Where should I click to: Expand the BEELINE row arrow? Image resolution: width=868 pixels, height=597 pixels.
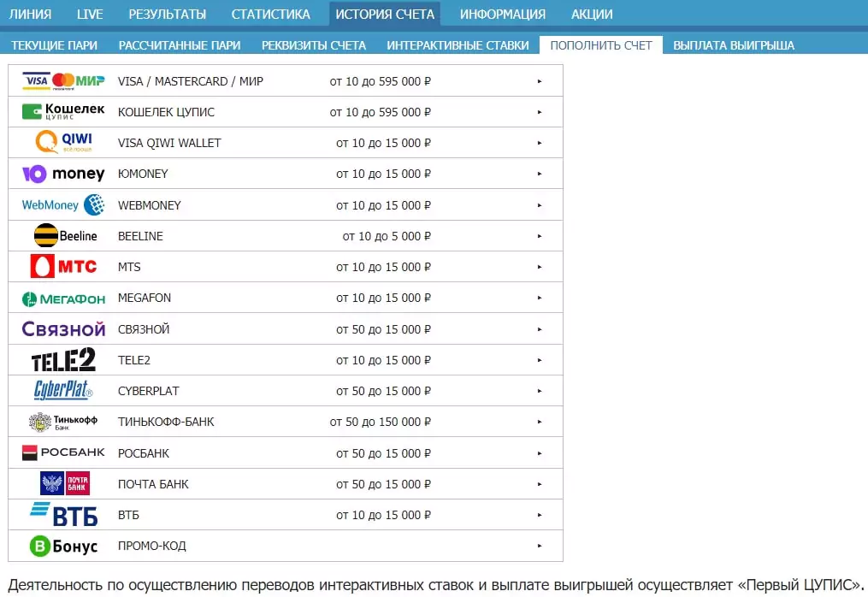539,236
